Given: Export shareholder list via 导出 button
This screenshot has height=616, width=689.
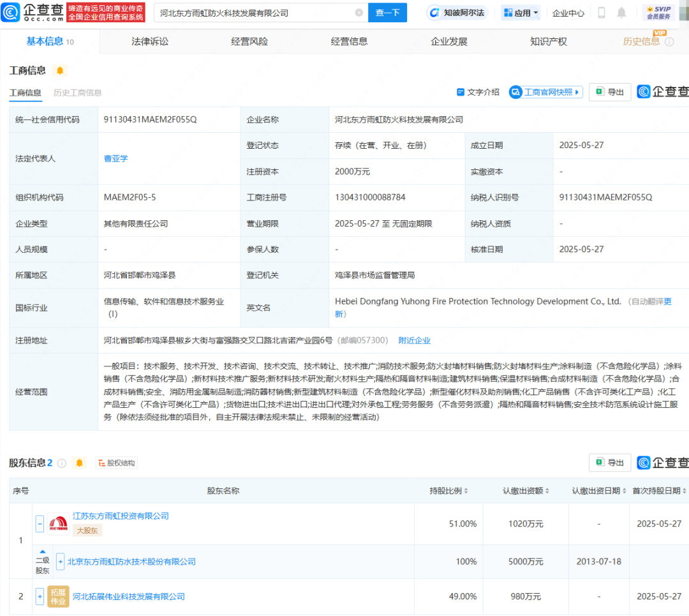Looking at the screenshot, I should click(610, 463).
